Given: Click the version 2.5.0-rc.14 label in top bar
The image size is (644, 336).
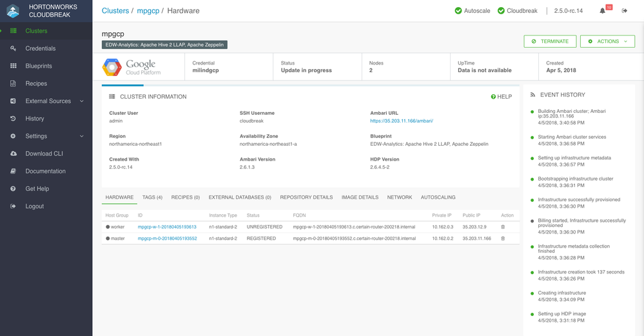Looking at the screenshot, I should (x=568, y=11).
